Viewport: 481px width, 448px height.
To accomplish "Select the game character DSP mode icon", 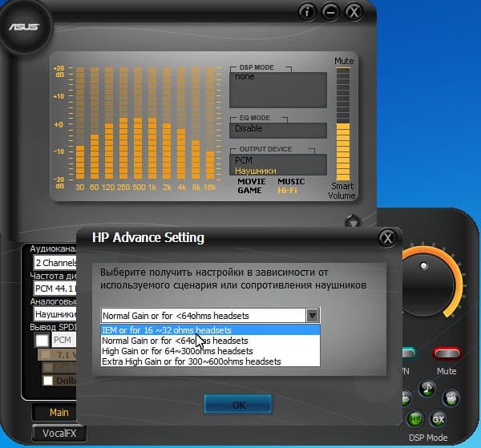I will [451, 398].
